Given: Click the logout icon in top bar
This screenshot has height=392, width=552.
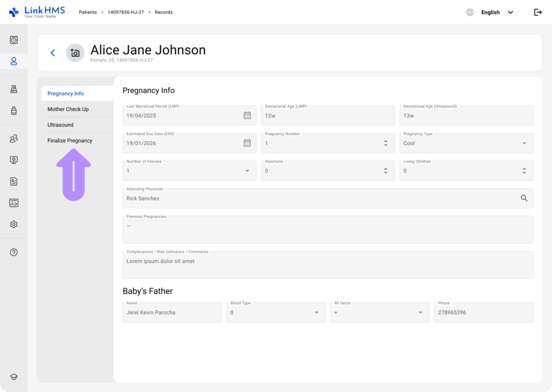Looking at the screenshot, I should [x=537, y=12].
